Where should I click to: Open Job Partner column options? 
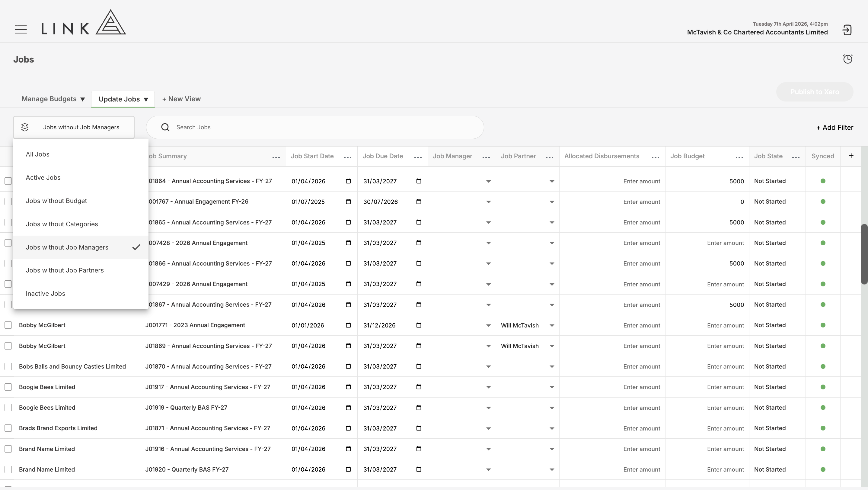click(x=549, y=157)
